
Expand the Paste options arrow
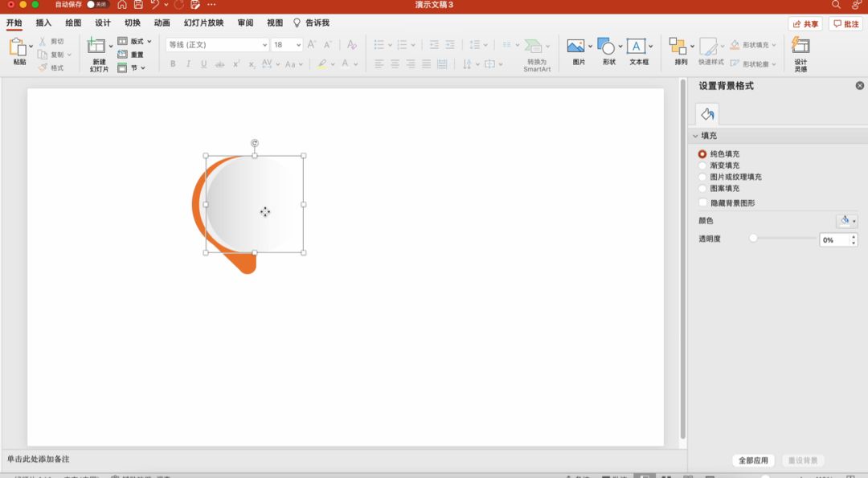[31, 47]
